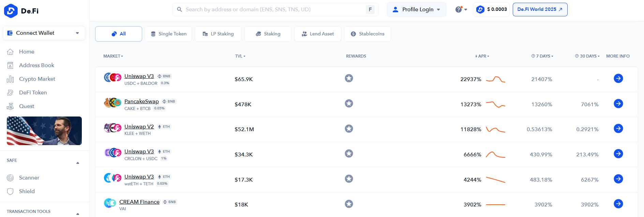Click rewards star for USDC + BALDOR

[x=349, y=78]
